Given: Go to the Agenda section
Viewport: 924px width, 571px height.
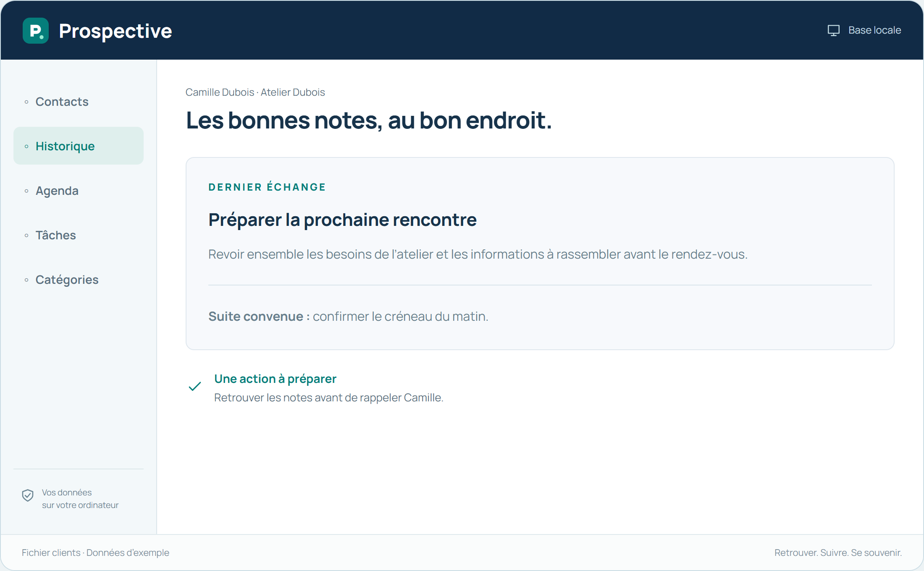Looking at the screenshot, I should [x=79, y=191].
